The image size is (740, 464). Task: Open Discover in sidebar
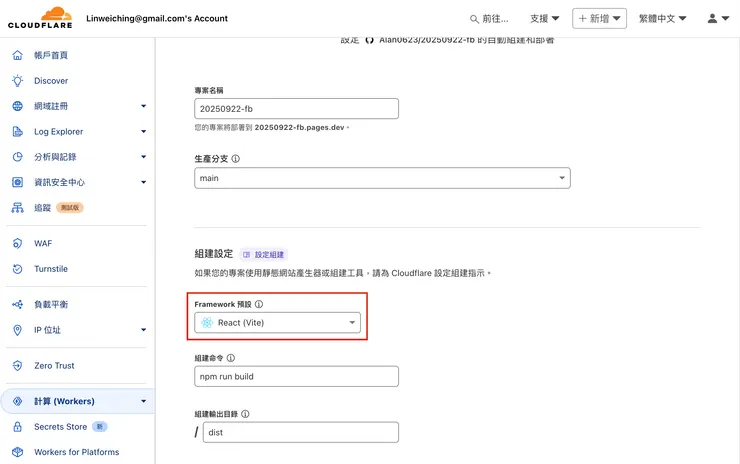click(51, 81)
